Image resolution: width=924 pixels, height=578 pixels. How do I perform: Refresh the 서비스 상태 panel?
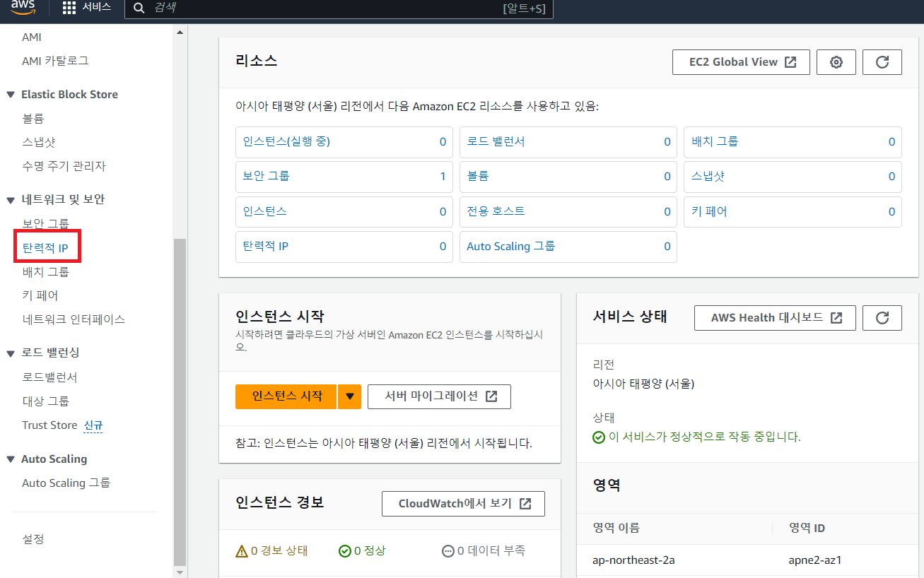[882, 318]
